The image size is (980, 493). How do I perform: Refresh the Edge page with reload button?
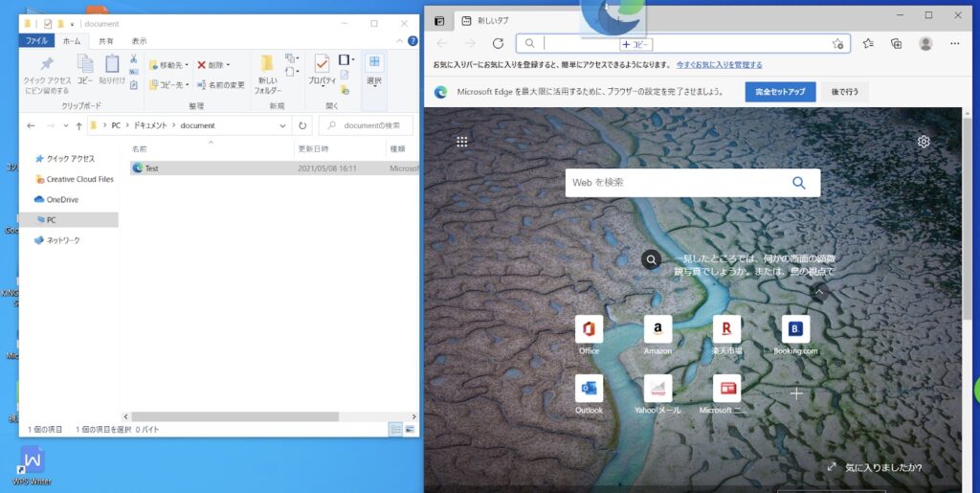(x=498, y=43)
